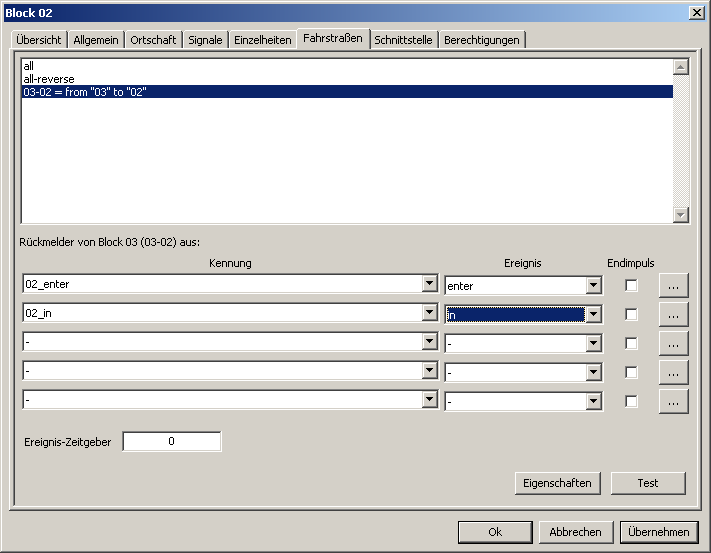Image resolution: width=711 pixels, height=553 pixels.
Task: Check Endimpuls box in the third row
Action: coord(631,343)
